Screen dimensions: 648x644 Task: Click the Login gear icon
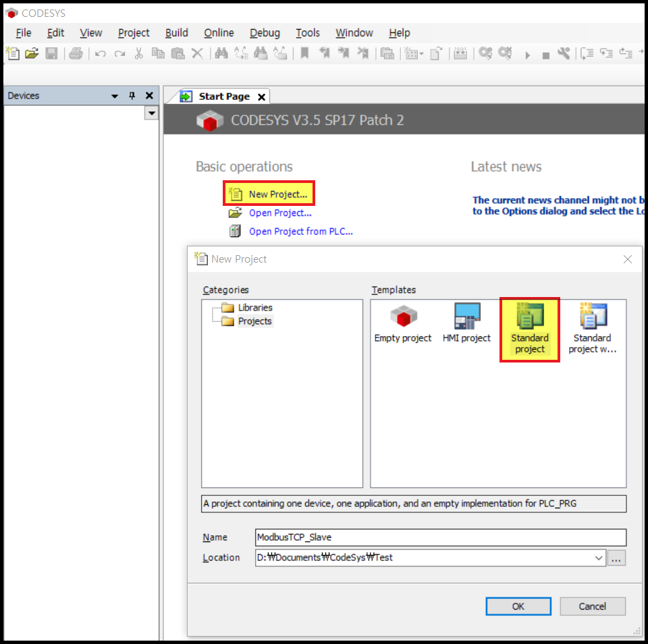[x=485, y=53]
